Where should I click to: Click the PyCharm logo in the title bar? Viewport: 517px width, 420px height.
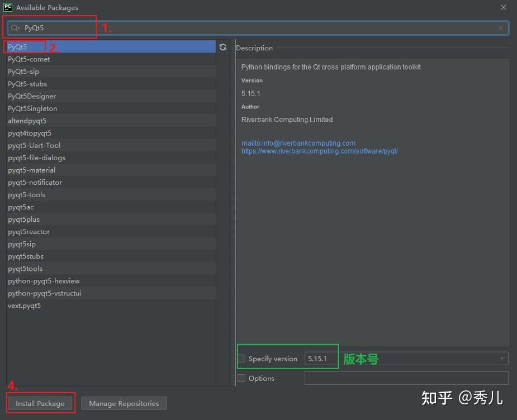point(7,7)
